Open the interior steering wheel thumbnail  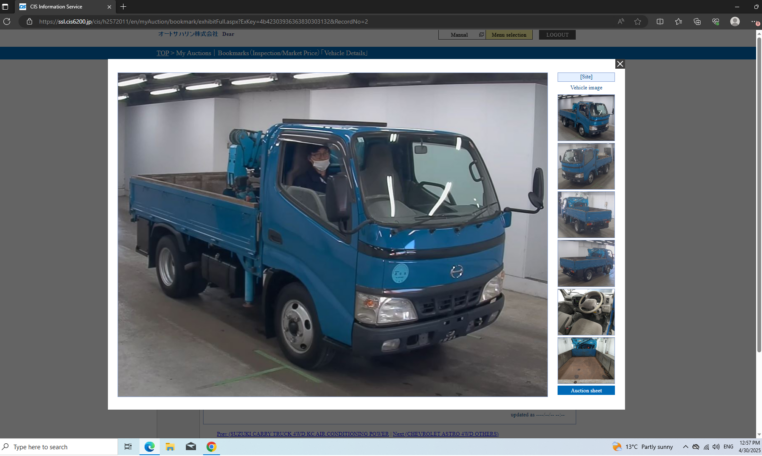coord(586,312)
